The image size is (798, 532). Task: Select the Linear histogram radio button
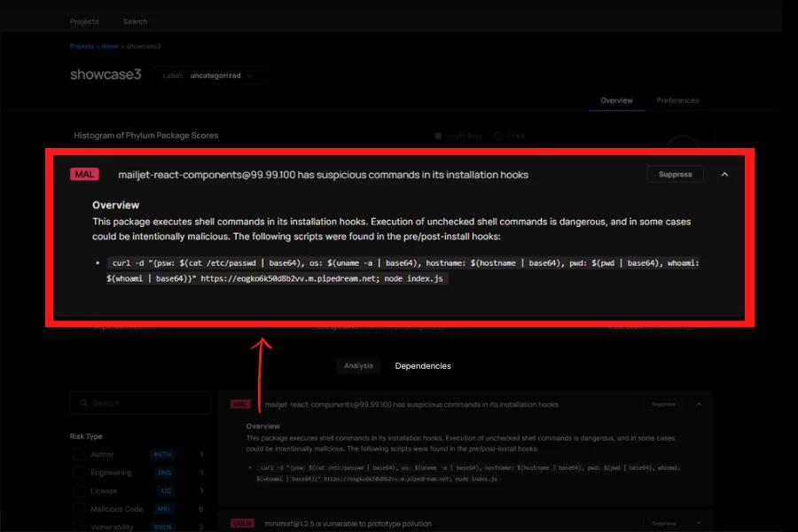[x=498, y=136]
